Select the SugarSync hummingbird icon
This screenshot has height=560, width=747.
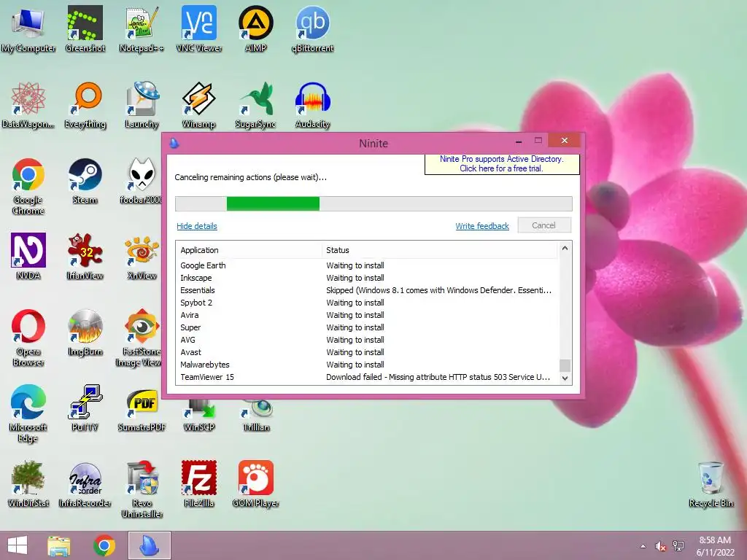pyautogui.click(x=256, y=105)
